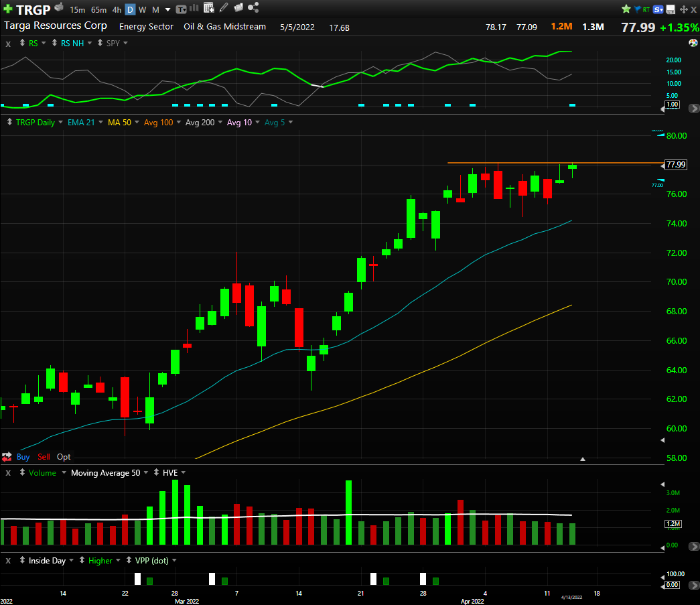700x605 pixels.
Task: Switch to the M monthly timeframe
Action: (156, 10)
